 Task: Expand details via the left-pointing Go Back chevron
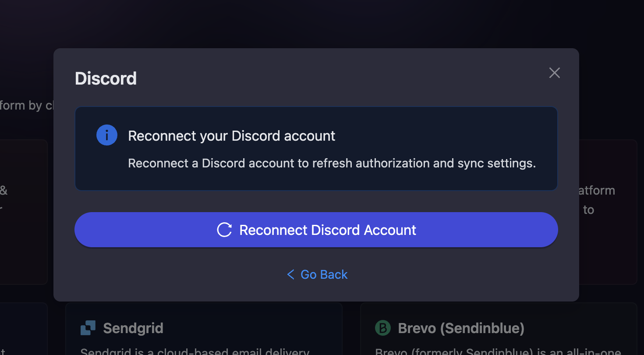290,274
